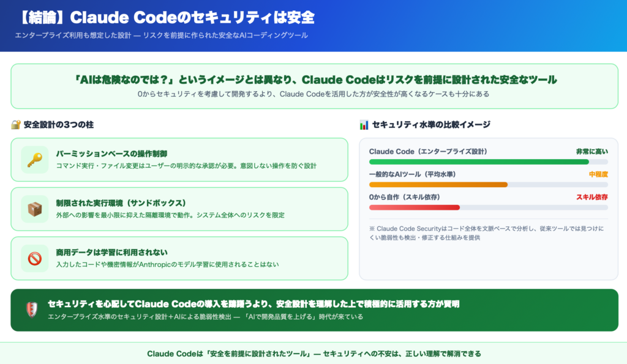
Task: Click the key icon for permission-based control
Action: point(34,160)
